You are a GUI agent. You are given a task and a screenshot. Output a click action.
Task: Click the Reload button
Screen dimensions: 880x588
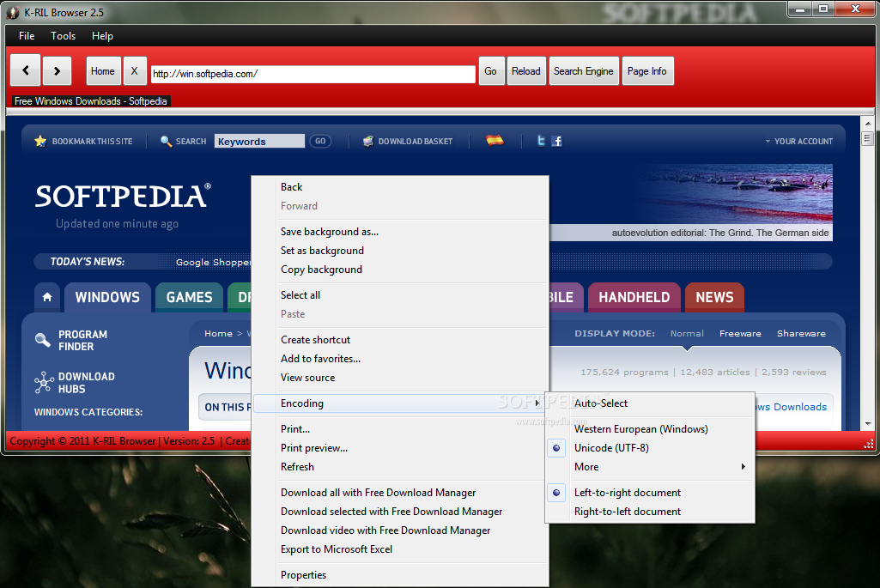(526, 70)
